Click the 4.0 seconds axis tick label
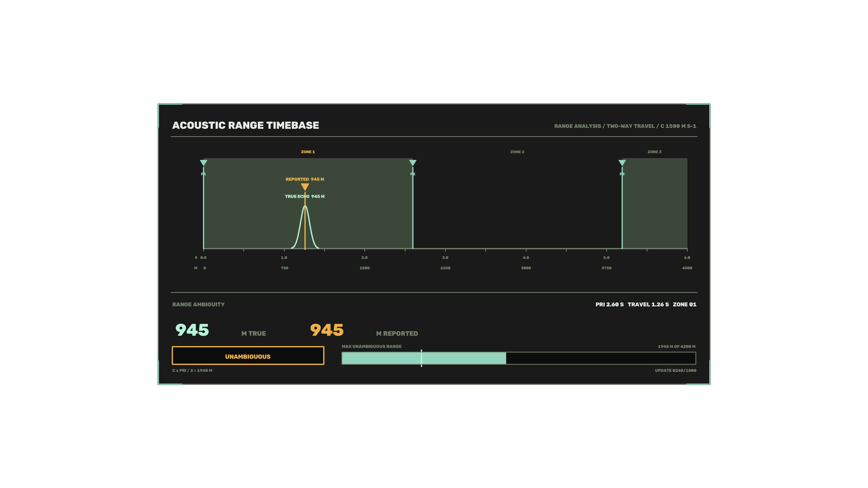The height and width of the screenshot is (488, 868). pos(526,258)
